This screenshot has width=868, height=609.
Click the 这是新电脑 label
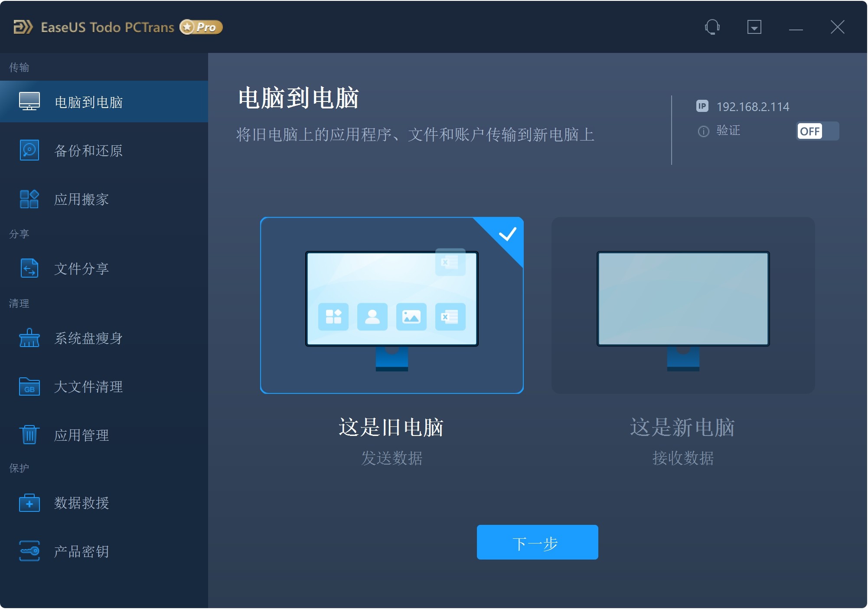(682, 427)
